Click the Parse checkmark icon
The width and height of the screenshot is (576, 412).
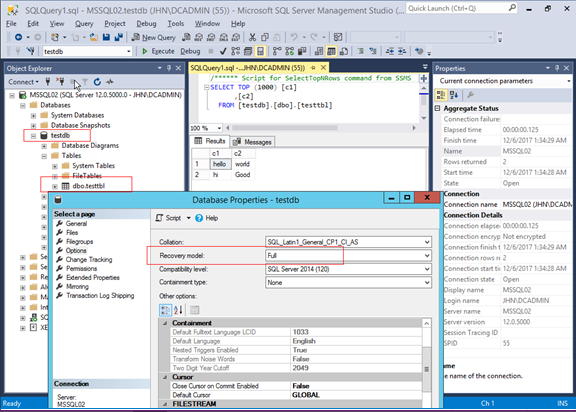(223, 51)
